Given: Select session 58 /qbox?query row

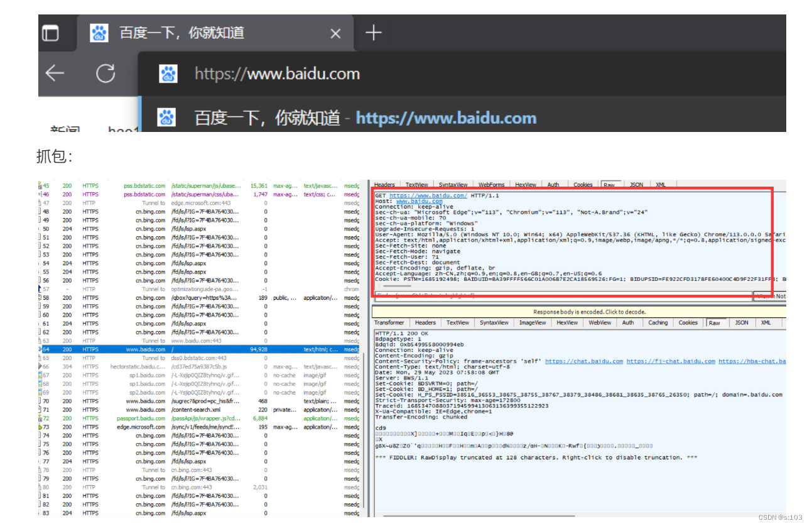Looking at the screenshot, I should tap(198, 298).
